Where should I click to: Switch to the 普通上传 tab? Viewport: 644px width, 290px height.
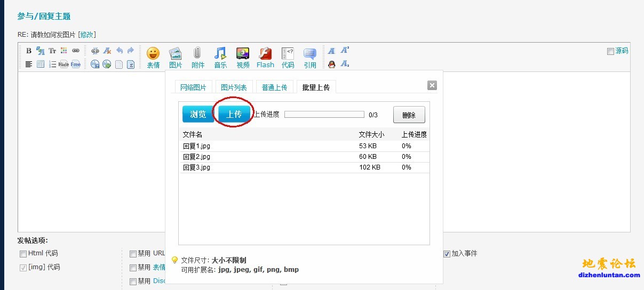pyautogui.click(x=274, y=87)
